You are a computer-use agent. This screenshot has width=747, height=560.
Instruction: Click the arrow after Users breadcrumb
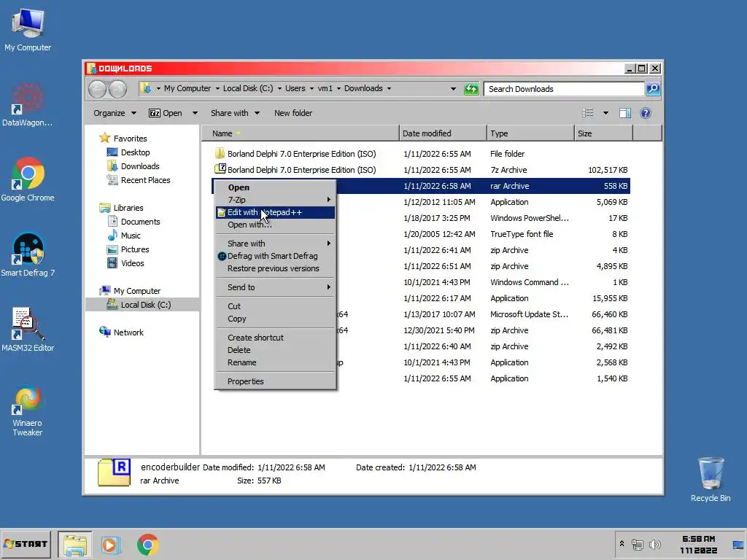311,88
